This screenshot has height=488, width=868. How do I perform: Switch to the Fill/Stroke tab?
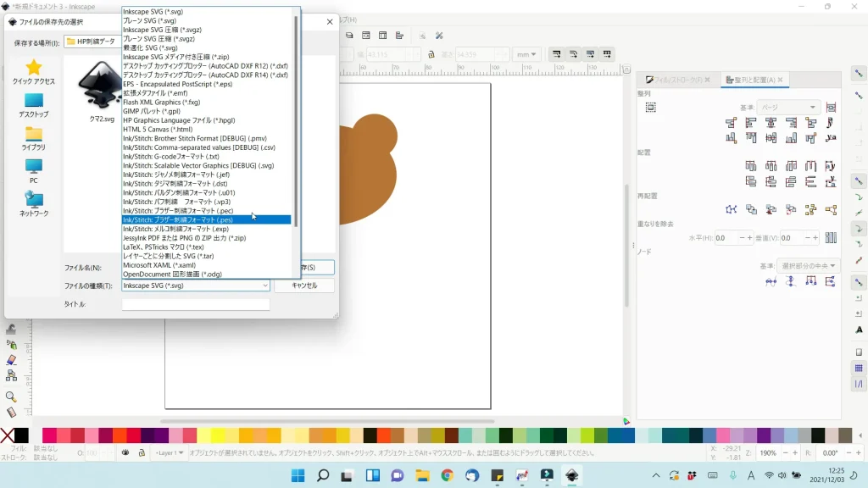(676, 80)
